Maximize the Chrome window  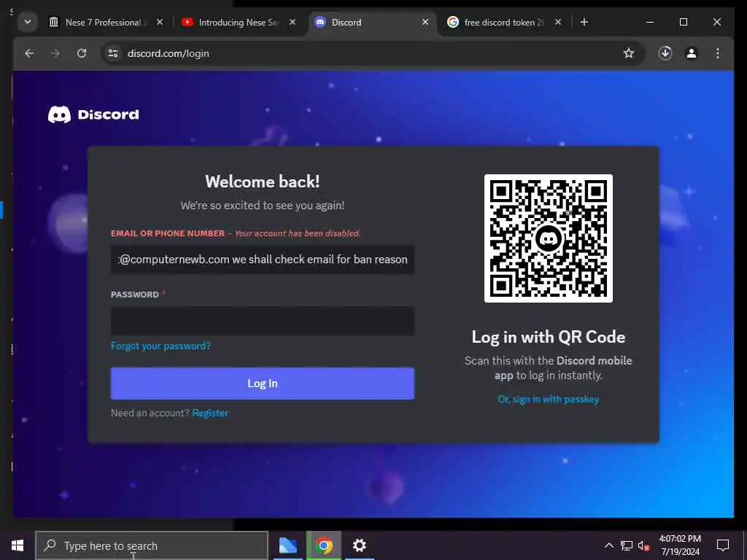(683, 22)
